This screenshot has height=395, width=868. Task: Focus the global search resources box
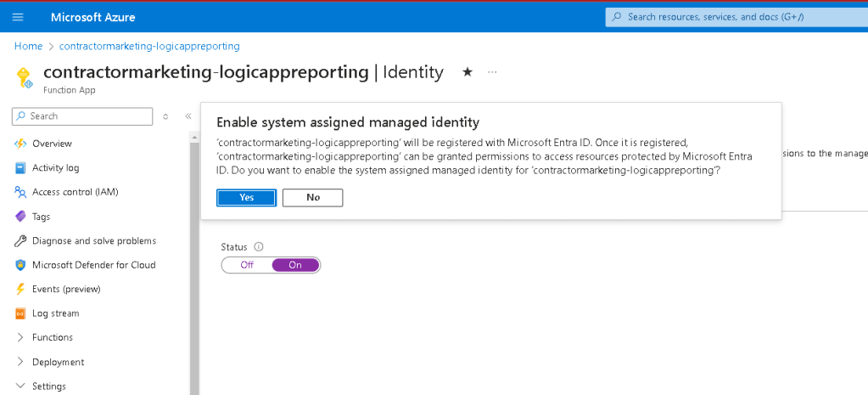[736, 17]
